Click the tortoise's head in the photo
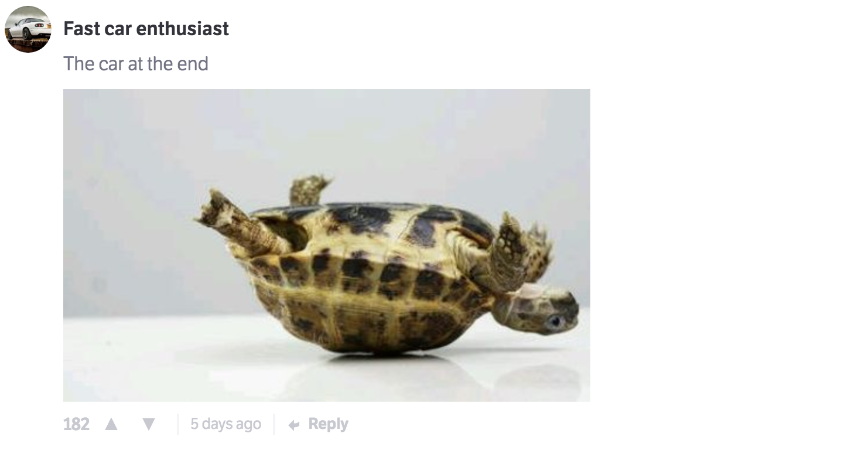 click(536, 309)
